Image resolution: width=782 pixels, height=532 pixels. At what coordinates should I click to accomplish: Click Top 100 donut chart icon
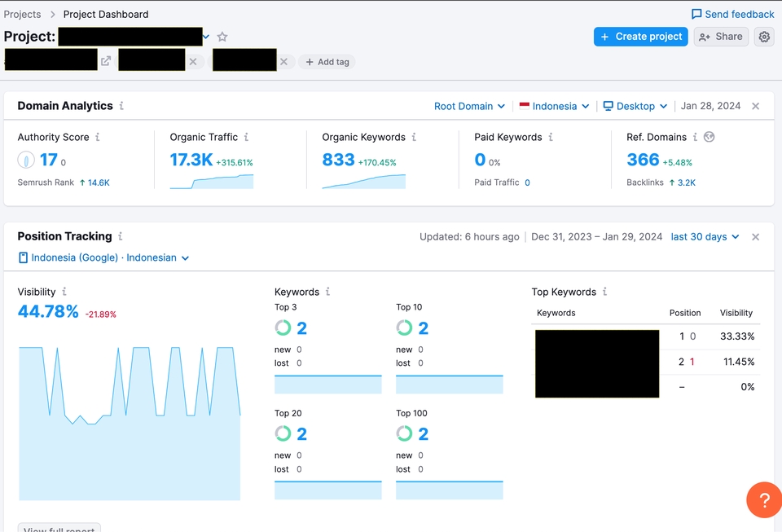(405, 433)
